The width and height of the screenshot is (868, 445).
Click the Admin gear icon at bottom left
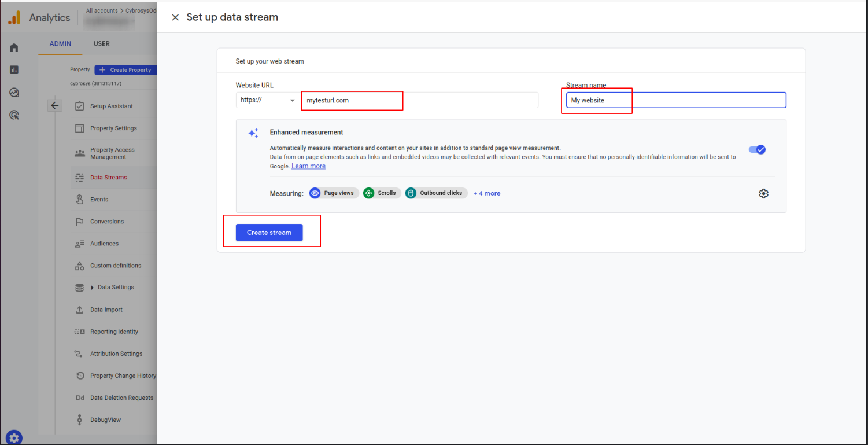(14, 437)
